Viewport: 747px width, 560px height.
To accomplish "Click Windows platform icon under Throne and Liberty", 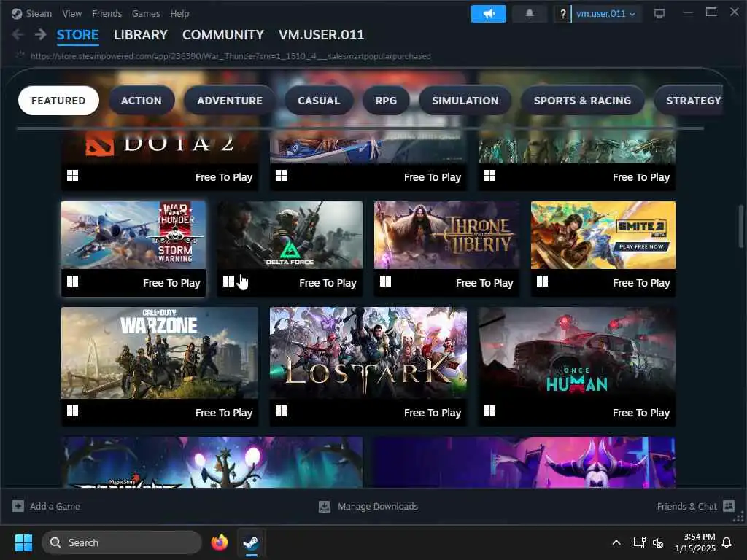I will tap(385, 281).
